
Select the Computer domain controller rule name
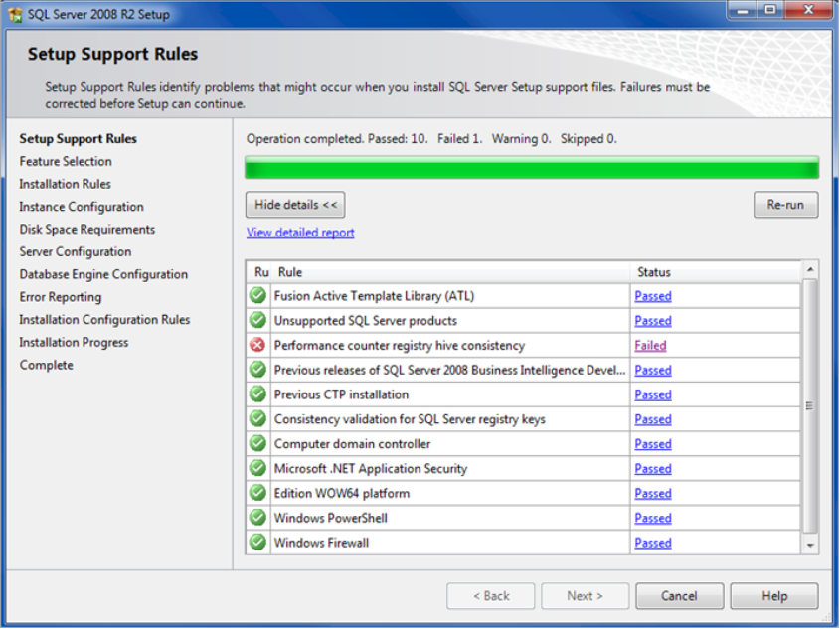(353, 444)
